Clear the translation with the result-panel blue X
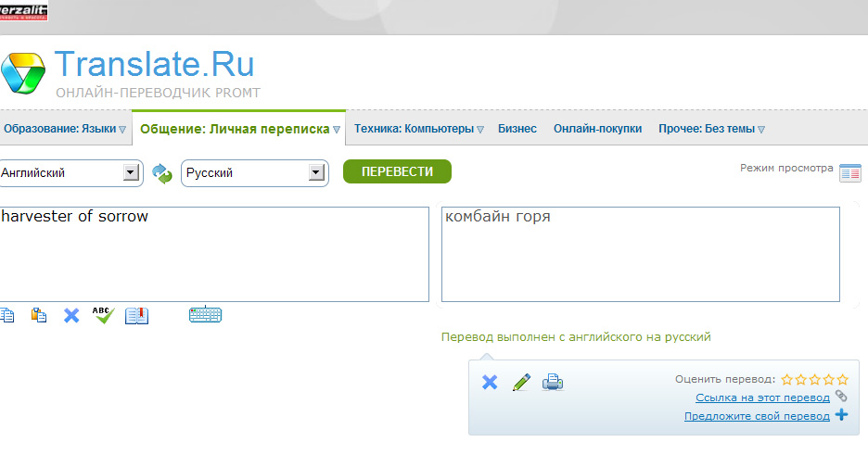Screen dimensions: 868x467 click(x=490, y=383)
